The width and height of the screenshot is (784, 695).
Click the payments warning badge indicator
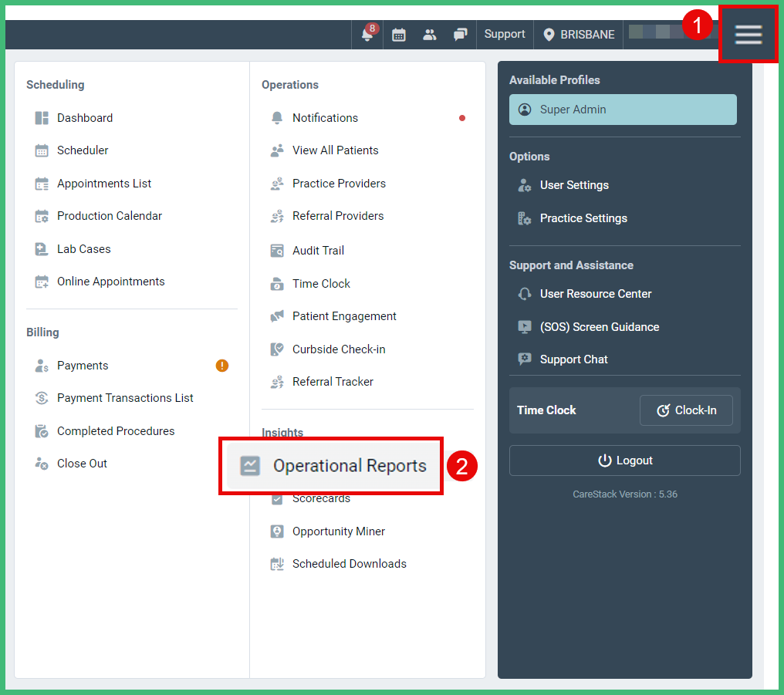pos(222,366)
